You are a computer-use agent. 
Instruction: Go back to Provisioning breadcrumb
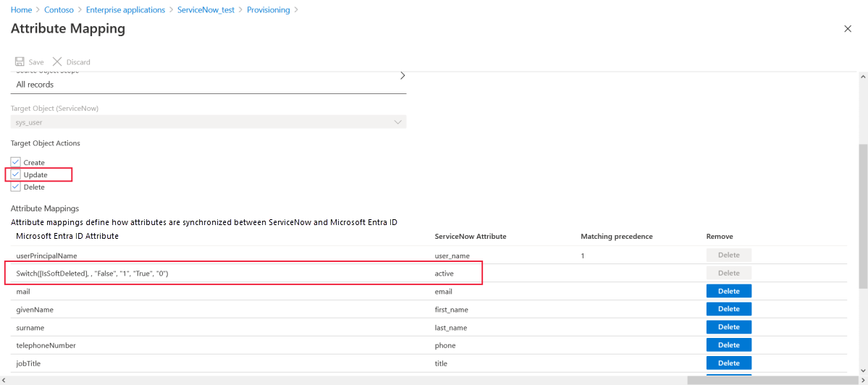(x=268, y=10)
